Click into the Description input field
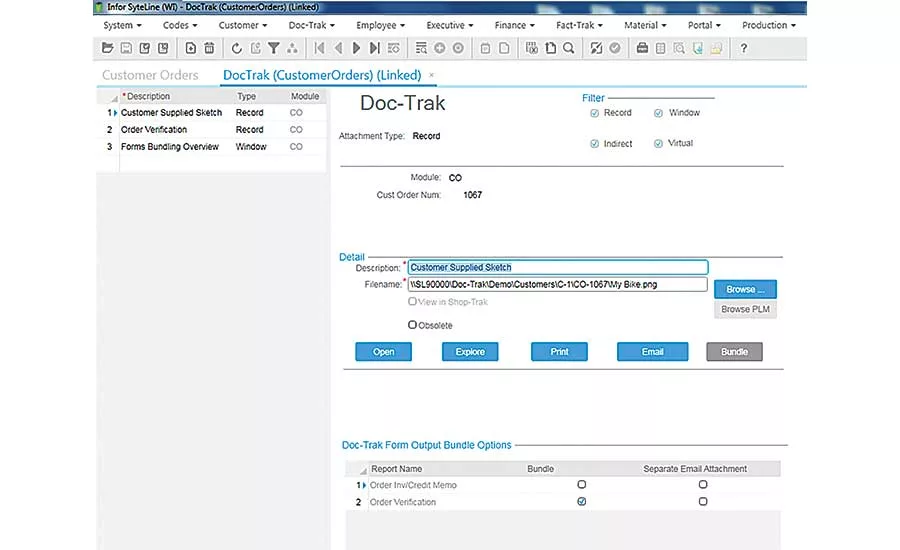The width and height of the screenshot is (900, 550). tap(558, 268)
